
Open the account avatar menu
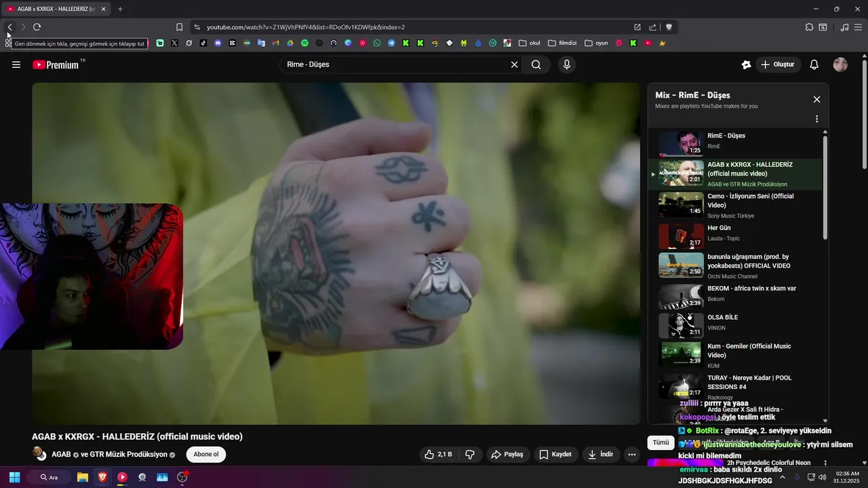(x=840, y=64)
